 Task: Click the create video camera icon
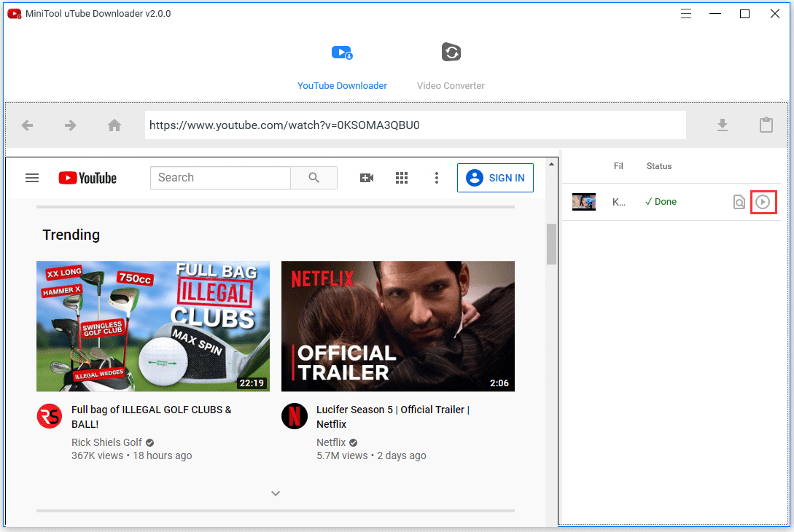coord(367,178)
